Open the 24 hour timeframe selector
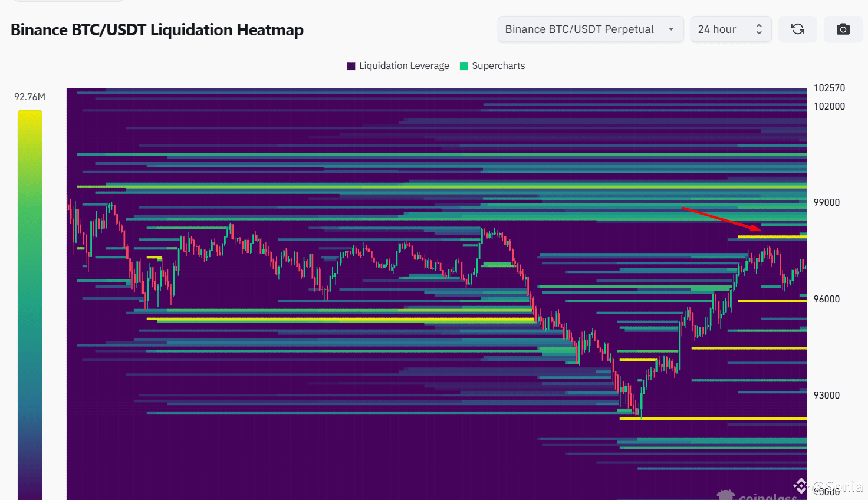 pos(731,29)
